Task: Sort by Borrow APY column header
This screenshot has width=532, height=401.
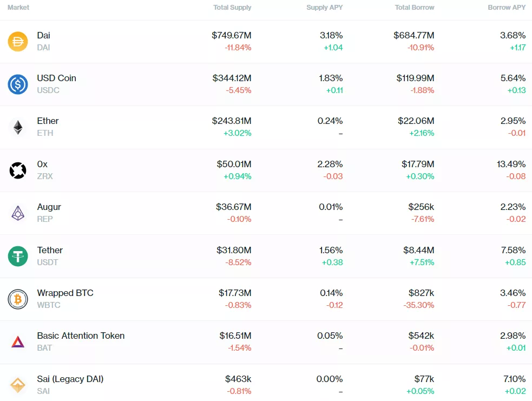Action: point(507,8)
